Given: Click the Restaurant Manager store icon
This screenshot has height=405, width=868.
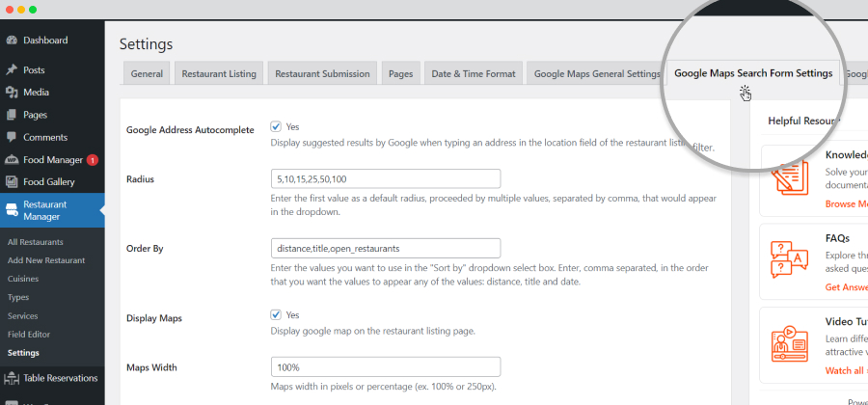Looking at the screenshot, I should [11, 210].
